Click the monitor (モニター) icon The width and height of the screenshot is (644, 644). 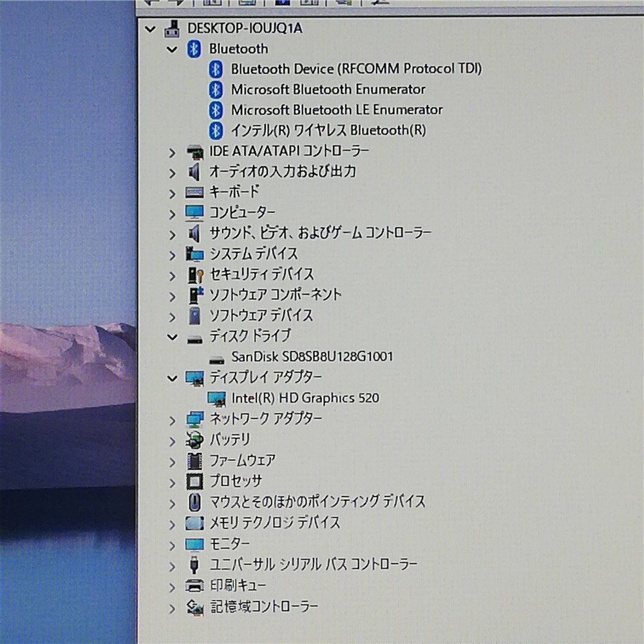(x=193, y=543)
